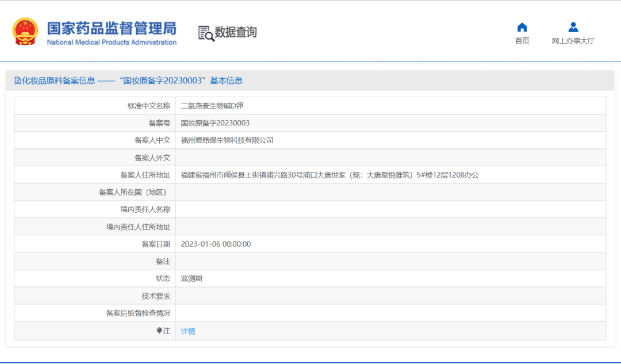Image resolution: width=621 pixels, height=364 pixels.
Task: Open the 详情 link
Action: pyautogui.click(x=188, y=331)
